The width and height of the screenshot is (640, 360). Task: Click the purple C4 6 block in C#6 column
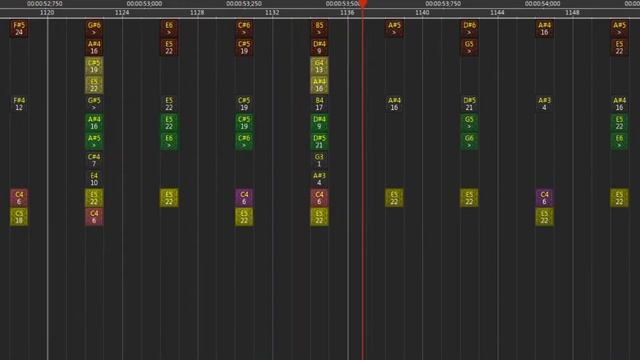(x=244, y=198)
